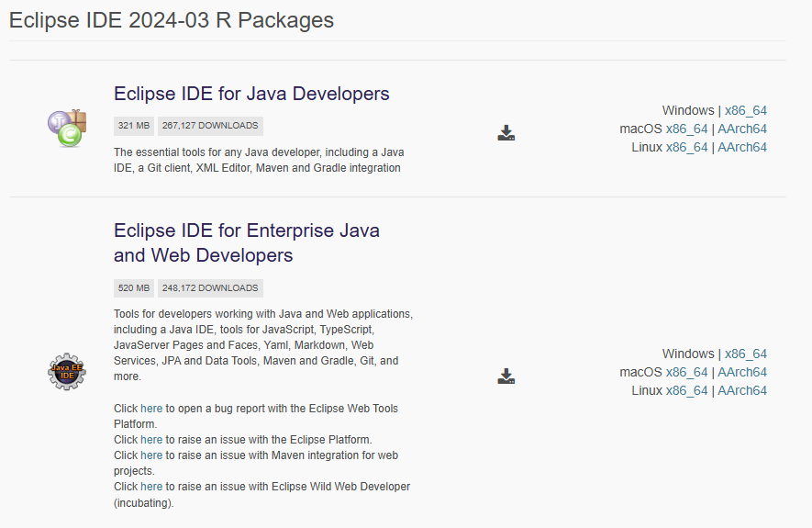812x528 pixels.
Task: Click 'here' for Eclipse Web Tools bug report
Action: 151,409
